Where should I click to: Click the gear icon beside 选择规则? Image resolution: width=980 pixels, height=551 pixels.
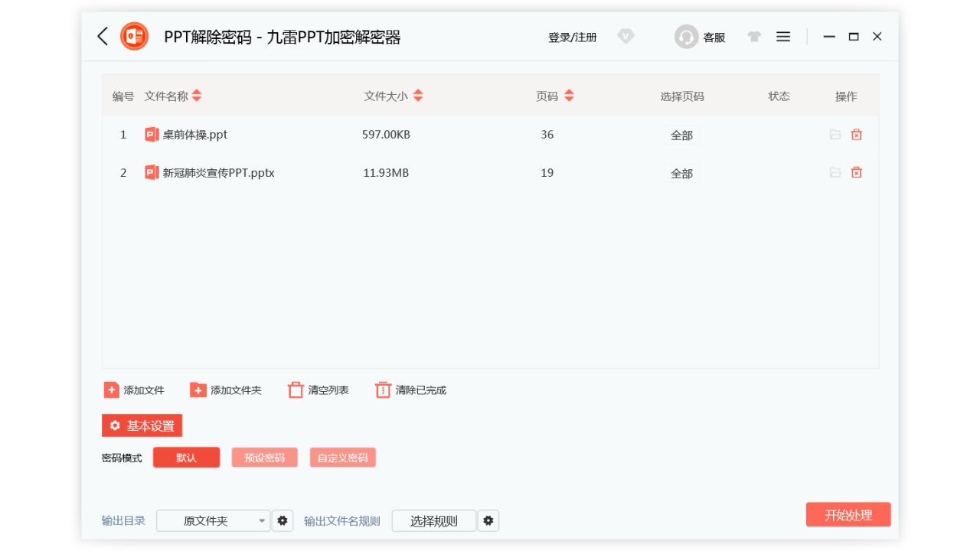point(488,520)
